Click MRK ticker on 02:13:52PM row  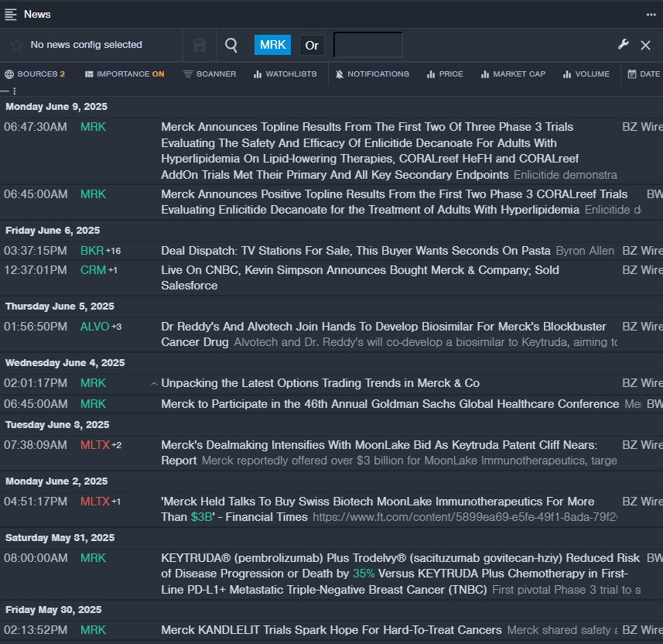[x=93, y=630]
